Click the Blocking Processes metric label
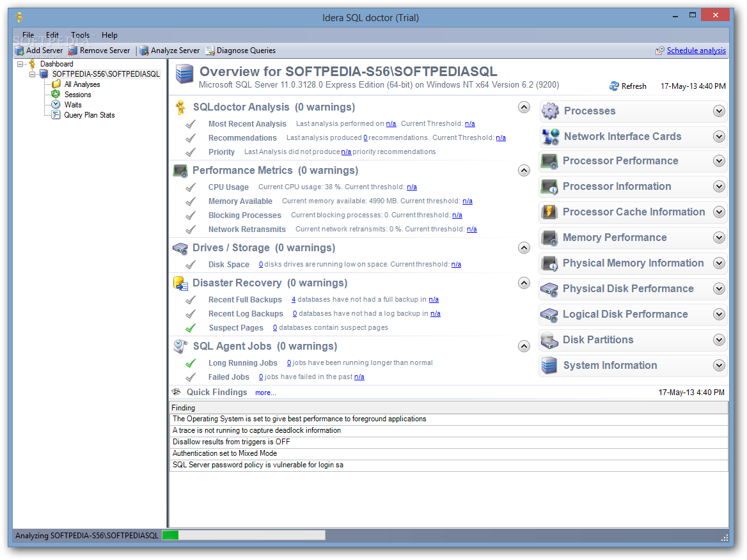The width and height of the screenshot is (747, 560). click(x=245, y=215)
